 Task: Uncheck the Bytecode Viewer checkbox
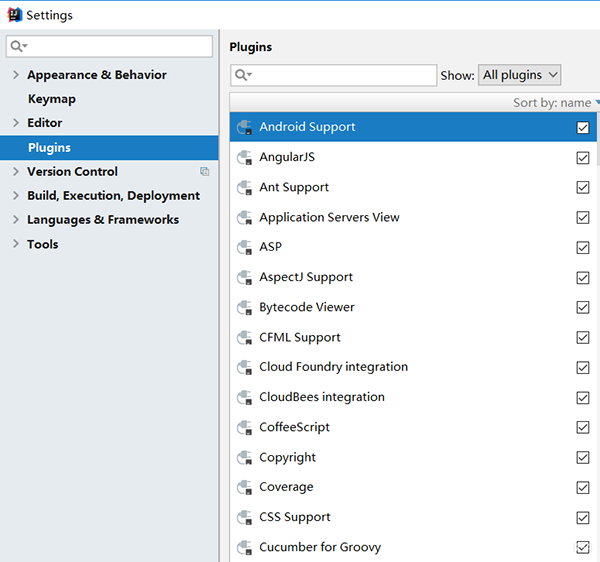(583, 308)
